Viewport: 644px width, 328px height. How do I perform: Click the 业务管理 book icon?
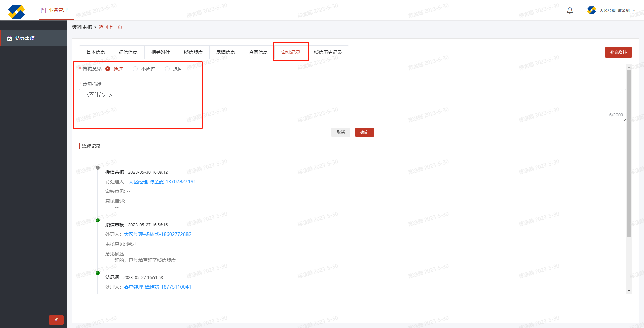(43, 10)
